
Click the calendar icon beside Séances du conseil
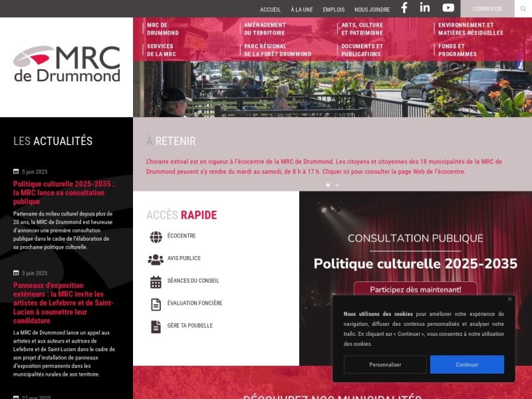[156, 282]
